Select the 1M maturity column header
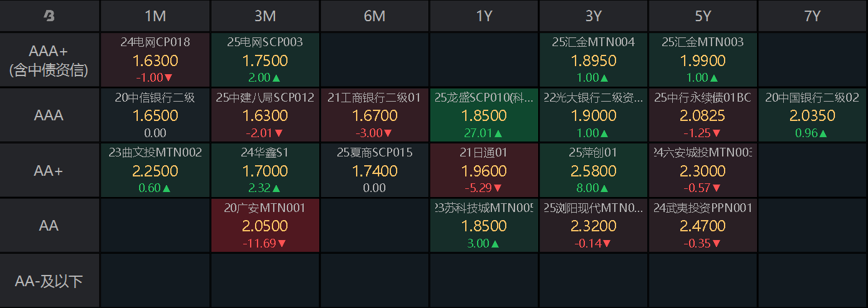The height and width of the screenshot is (308, 868). pyautogui.click(x=155, y=16)
